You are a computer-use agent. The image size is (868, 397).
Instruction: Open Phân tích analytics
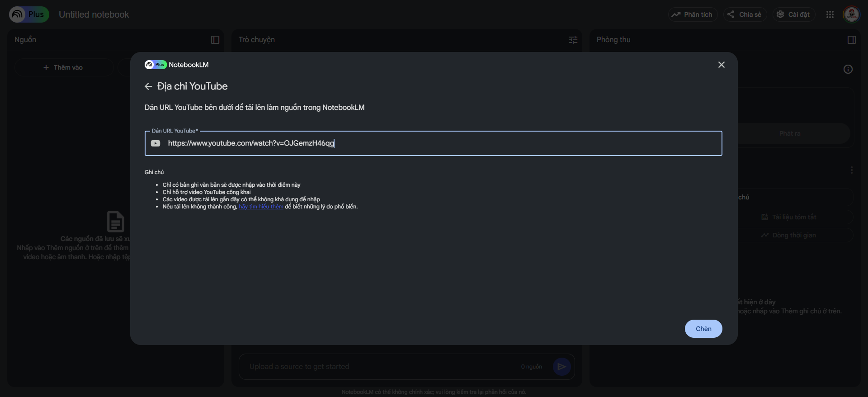tap(693, 14)
